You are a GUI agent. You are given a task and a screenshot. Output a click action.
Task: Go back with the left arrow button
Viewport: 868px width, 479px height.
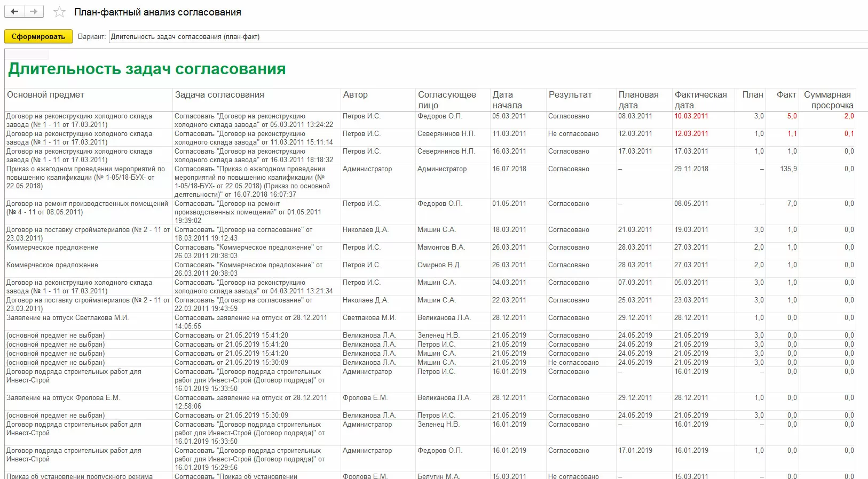14,12
